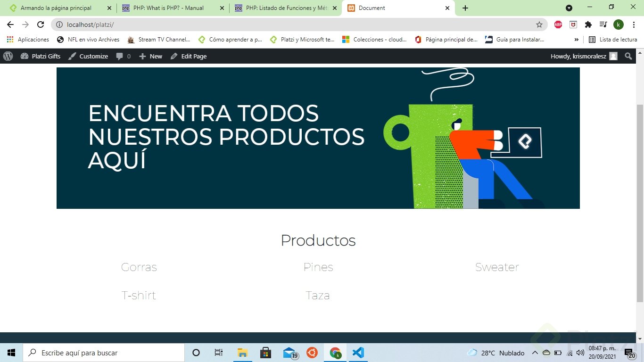644x362 pixels.
Task: Open the Stream TV Channel bookmark
Action: [159, 40]
